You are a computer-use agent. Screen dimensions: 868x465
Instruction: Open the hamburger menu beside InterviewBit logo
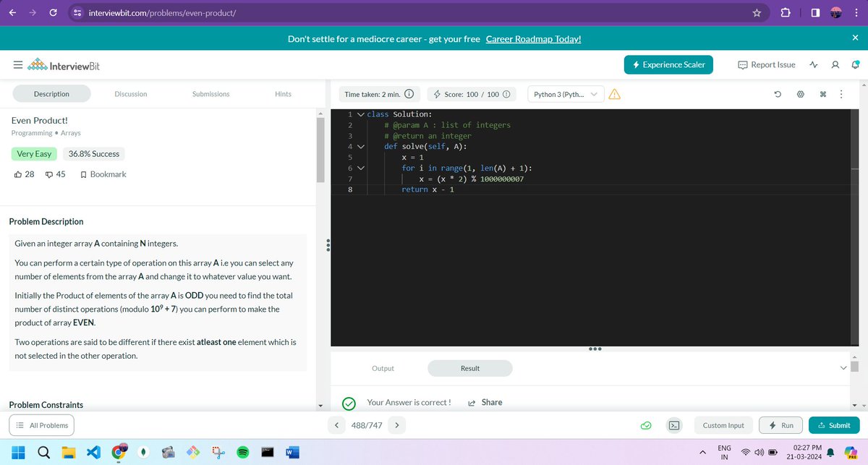17,66
